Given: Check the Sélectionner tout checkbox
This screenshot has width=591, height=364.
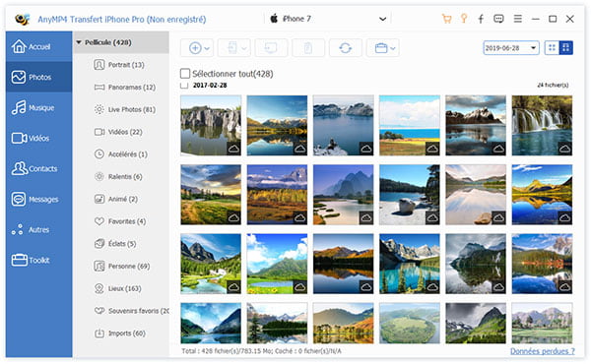Looking at the screenshot, I should click(x=185, y=74).
